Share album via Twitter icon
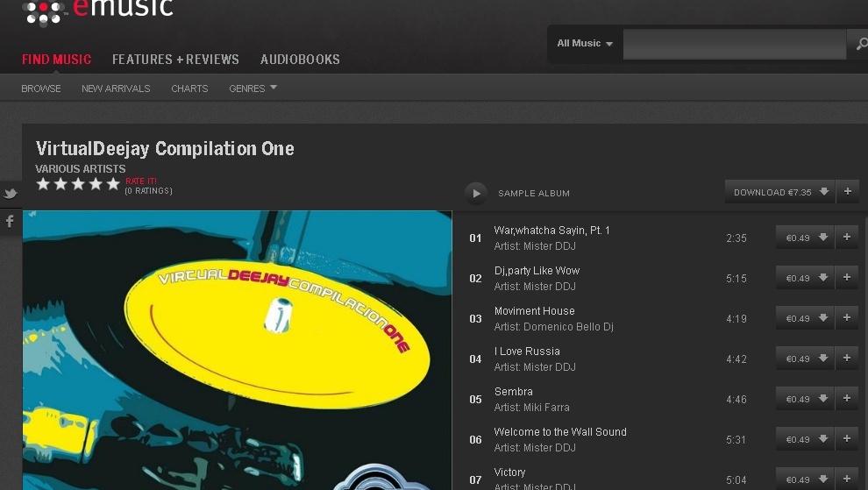Viewport: 868px width, 490px height. point(10,194)
